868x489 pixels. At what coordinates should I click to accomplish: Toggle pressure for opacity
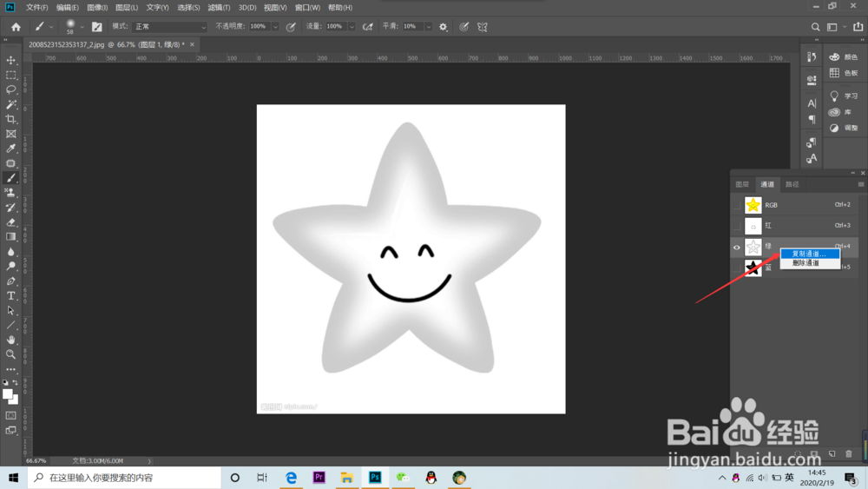[291, 27]
